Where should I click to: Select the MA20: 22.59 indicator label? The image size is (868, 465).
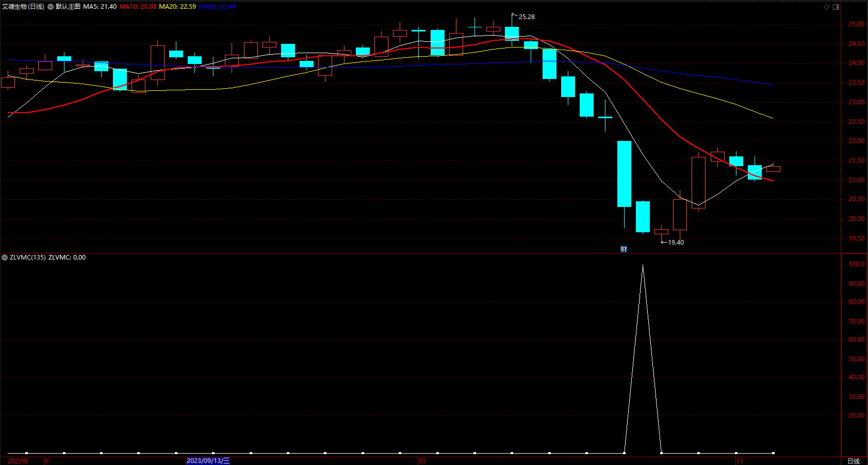(177, 7)
